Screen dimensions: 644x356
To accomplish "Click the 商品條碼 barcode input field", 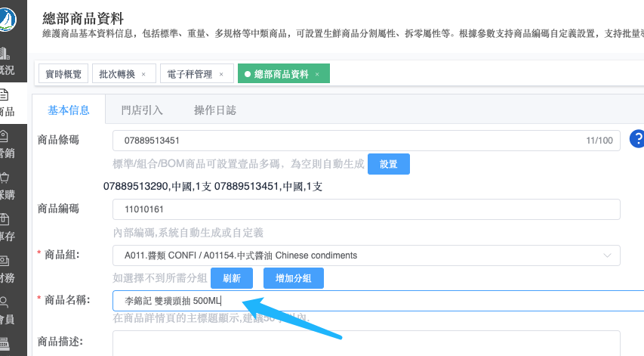I will coord(366,141).
